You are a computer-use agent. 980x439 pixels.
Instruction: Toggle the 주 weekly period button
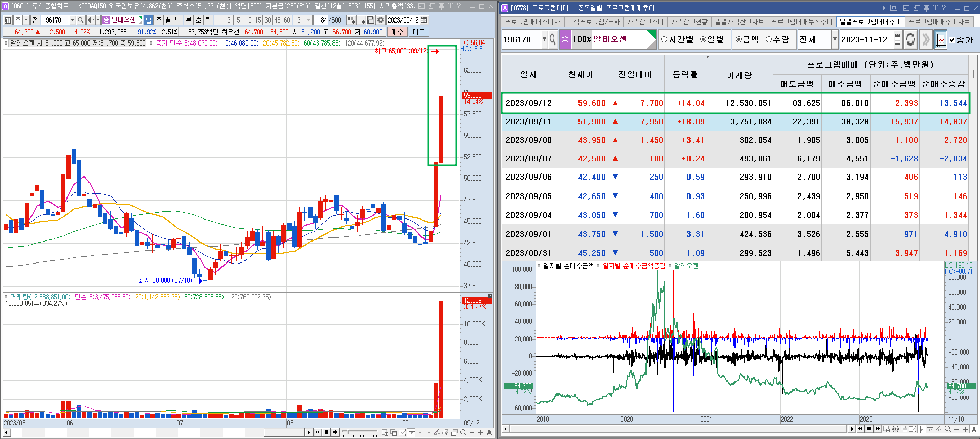tap(159, 20)
